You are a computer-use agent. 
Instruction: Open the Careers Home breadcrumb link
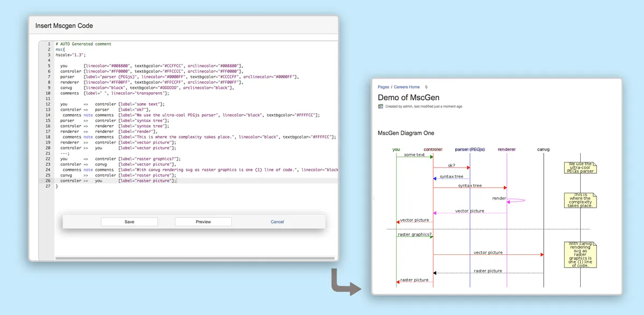(407, 87)
